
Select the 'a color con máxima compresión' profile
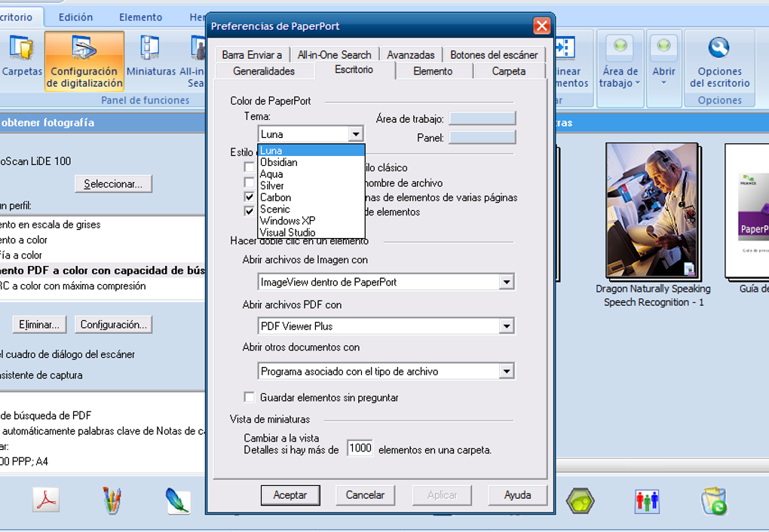103,286
